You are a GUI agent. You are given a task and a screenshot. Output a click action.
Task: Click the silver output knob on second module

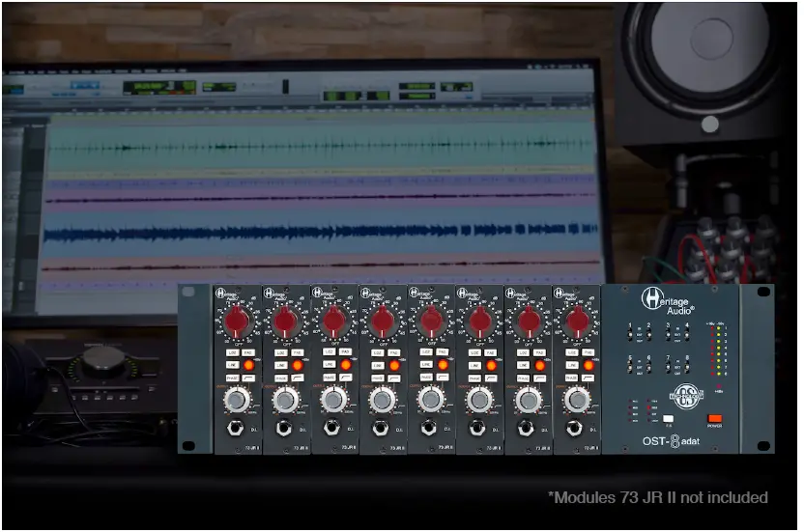pos(285,401)
